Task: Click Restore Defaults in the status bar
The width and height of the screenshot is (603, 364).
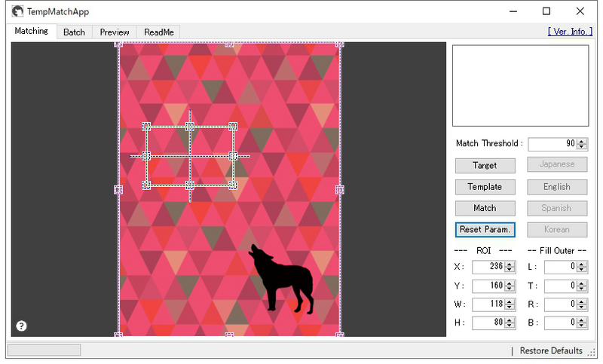Action: (x=551, y=350)
